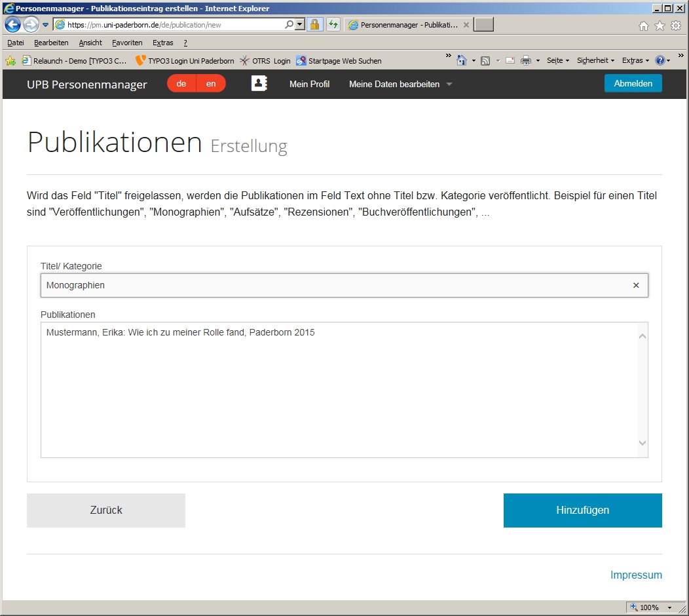Open the favorites star icon at top right
The height and width of the screenshot is (616, 689).
[660, 26]
